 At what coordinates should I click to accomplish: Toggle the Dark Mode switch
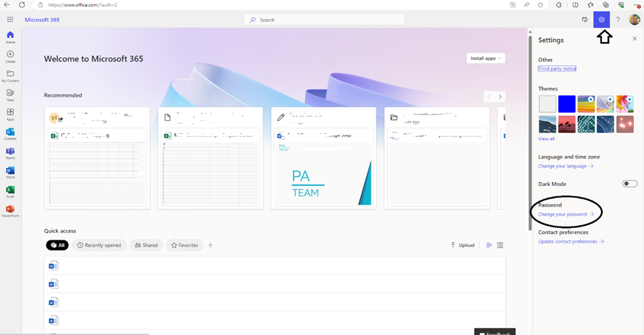tap(629, 184)
